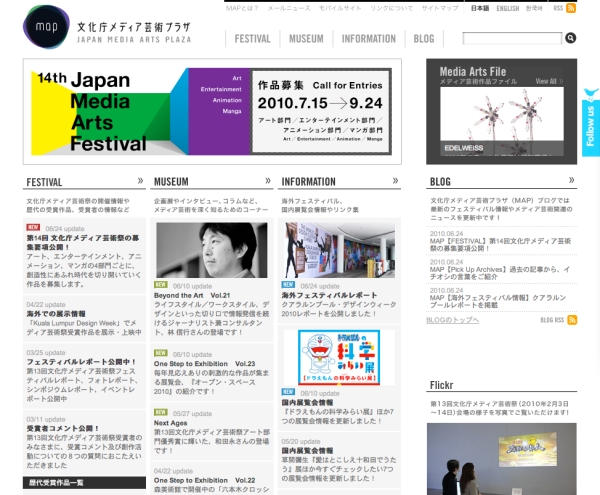The height and width of the screenshot is (495, 600).
Task: Click the BLOGのトップへ link
Action: pos(452,320)
